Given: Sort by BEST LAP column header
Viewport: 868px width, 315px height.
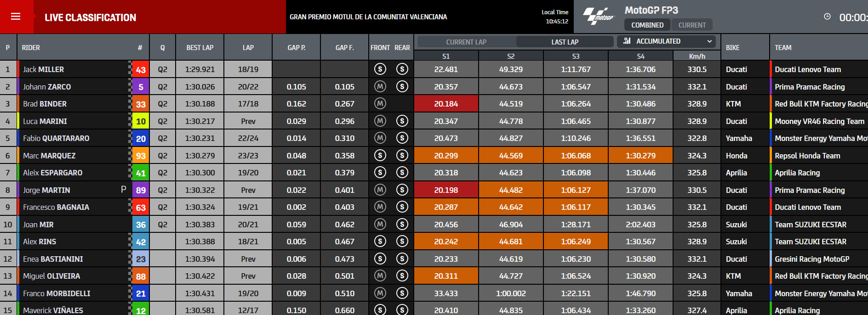Looking at the screenshot, I should [200, 47].
